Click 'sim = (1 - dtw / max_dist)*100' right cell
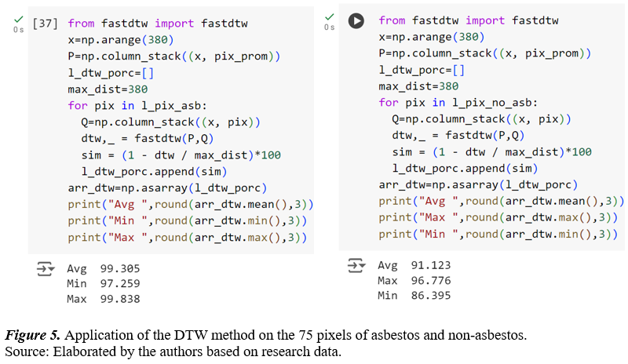628x364 pixels. [492, 151]
